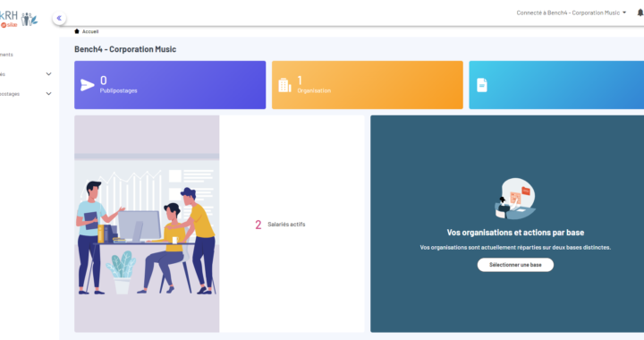Click the Bench4 - Corporation Music heading

[125, 49]
